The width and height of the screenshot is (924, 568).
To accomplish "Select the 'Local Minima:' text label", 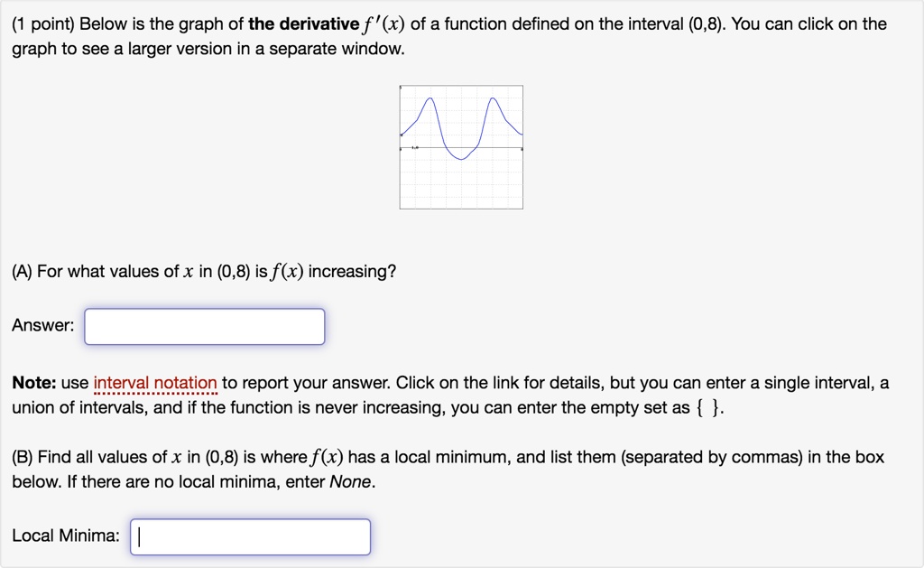I will (x=68, y=535).
